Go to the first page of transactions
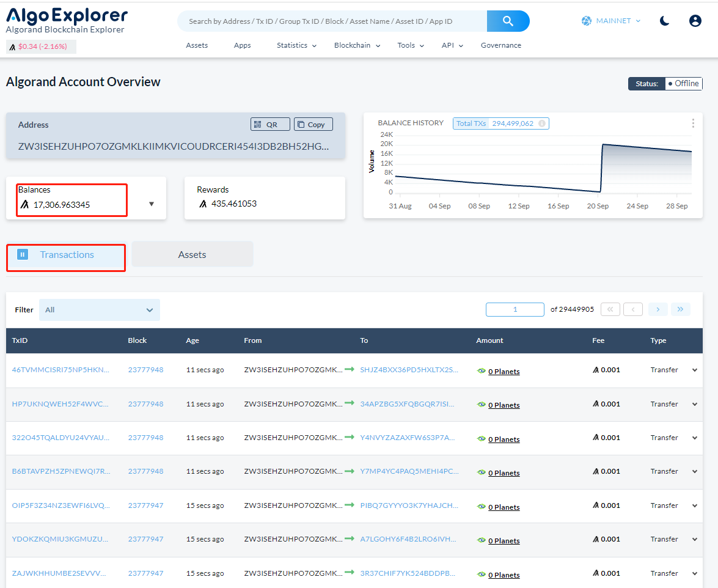 pos(610,309)
